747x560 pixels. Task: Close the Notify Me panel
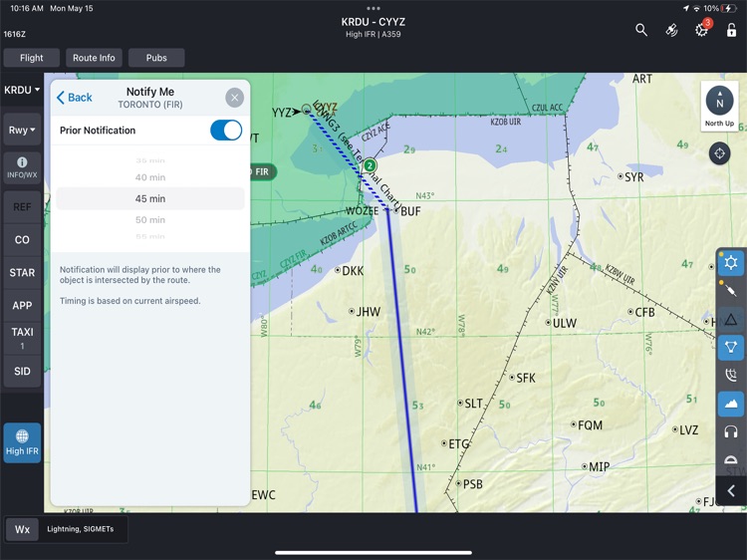(234, 98)
